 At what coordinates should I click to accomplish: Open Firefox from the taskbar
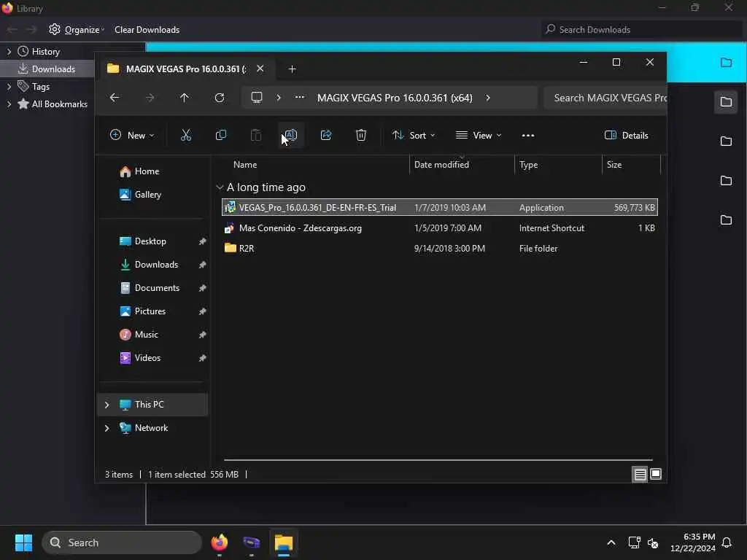(x=220, y=542)
